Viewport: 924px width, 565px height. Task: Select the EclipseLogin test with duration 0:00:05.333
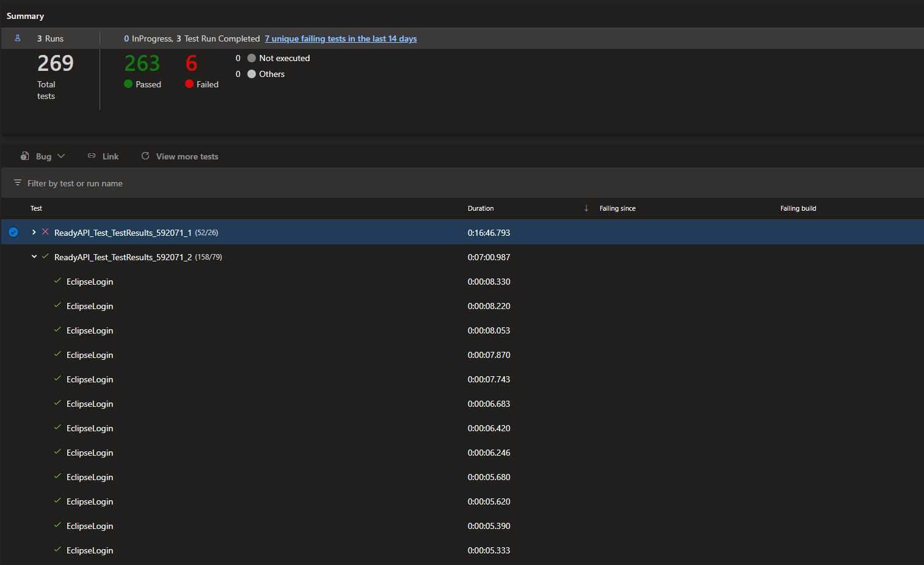tap(90, 550)
